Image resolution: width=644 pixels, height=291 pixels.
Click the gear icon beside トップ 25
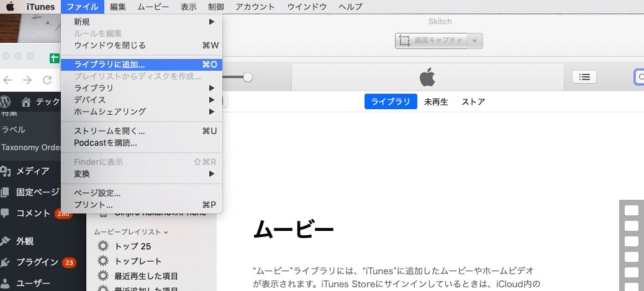(102, 246)
